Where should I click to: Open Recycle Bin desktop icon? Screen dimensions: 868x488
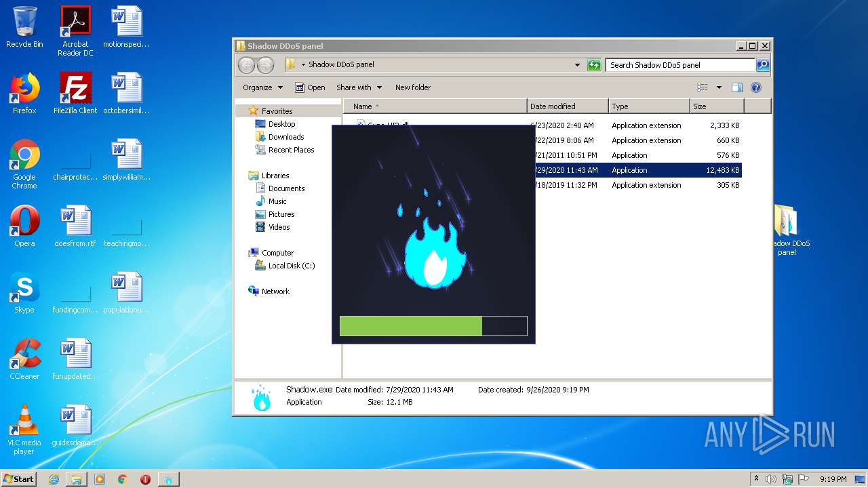[x=24, y=27]
